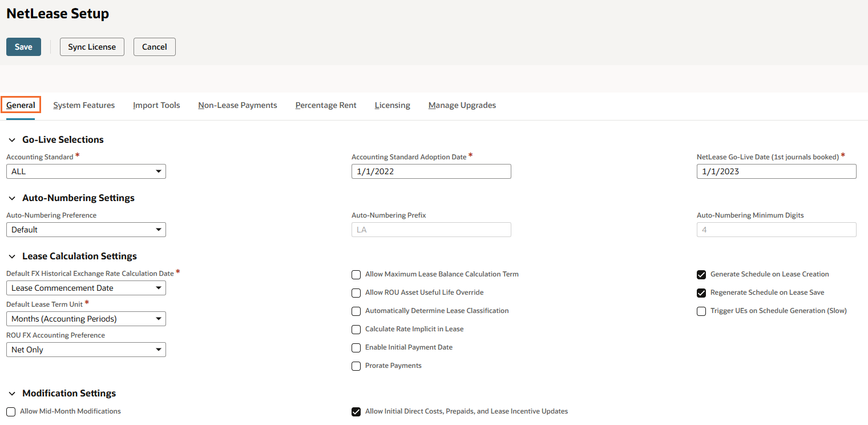Check Allow Mid-Month Modifications
Image resolution: width=868 pixels, height=425 pixels.
[11, 412]
